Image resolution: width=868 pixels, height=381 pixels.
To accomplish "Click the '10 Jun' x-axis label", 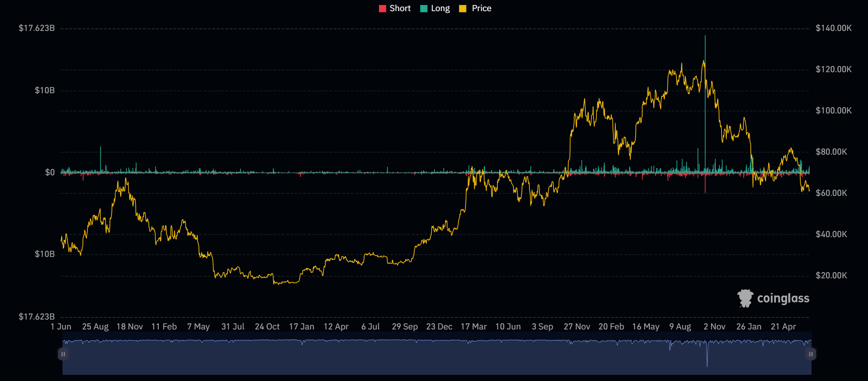I will [x=508, y=327].
